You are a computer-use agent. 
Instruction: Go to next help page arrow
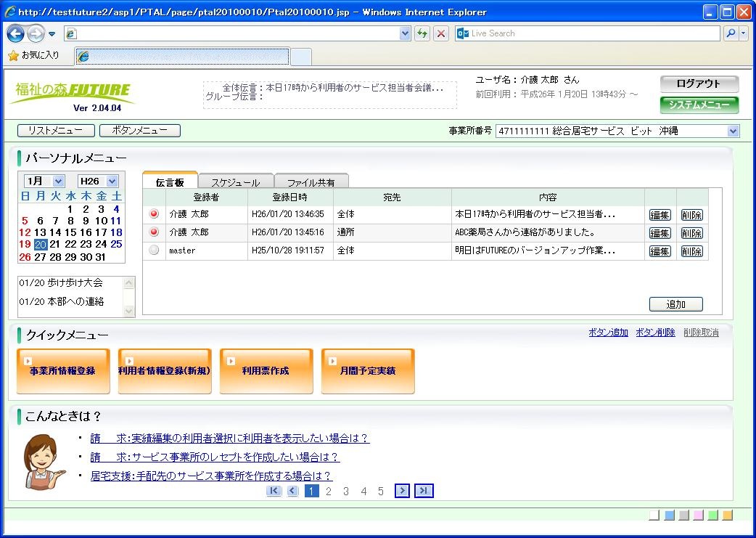click(x=402, y=491)
